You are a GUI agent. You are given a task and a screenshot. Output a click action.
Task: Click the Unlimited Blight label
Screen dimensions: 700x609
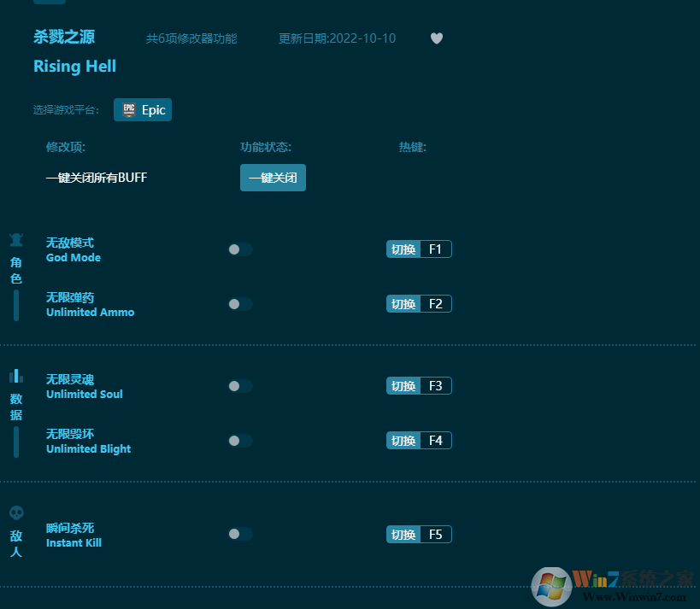pyautogui.click(x=88, y=448)
